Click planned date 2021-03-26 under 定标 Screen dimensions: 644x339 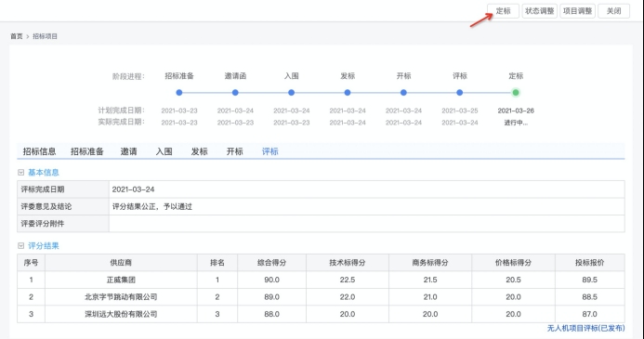(x=516, y=111)
